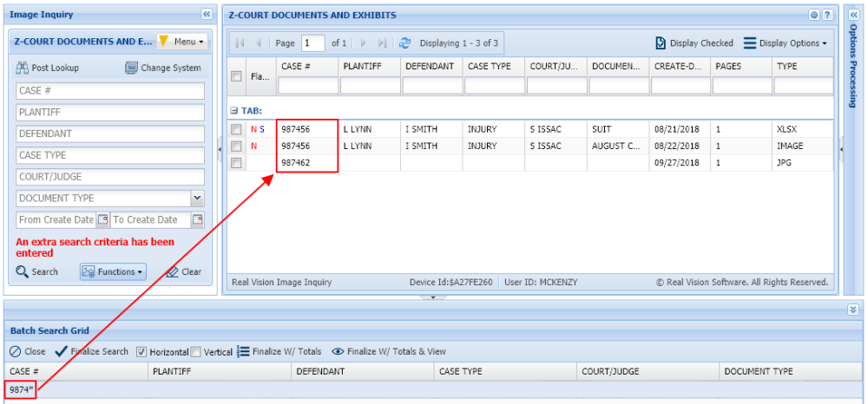The width and height of the screenshot is (868, 404).
Task: Open help question mark icon
Action: 827,16
